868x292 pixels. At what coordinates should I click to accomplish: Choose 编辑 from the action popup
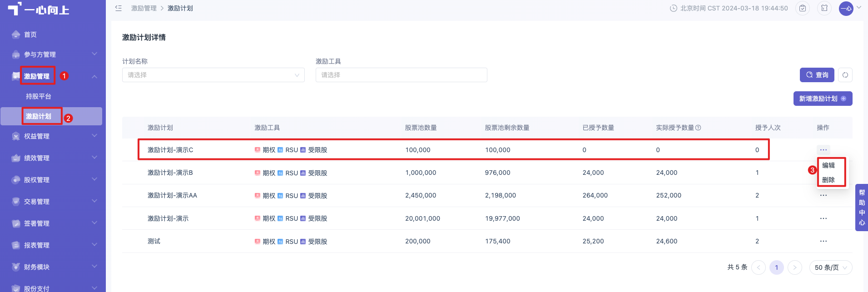(828, 165)
